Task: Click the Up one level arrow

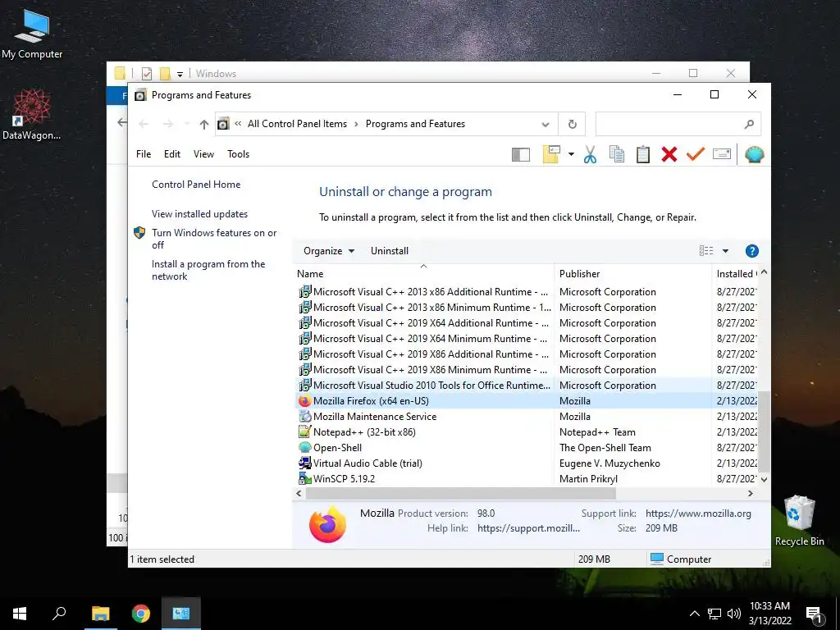Action: coord(203,125)
